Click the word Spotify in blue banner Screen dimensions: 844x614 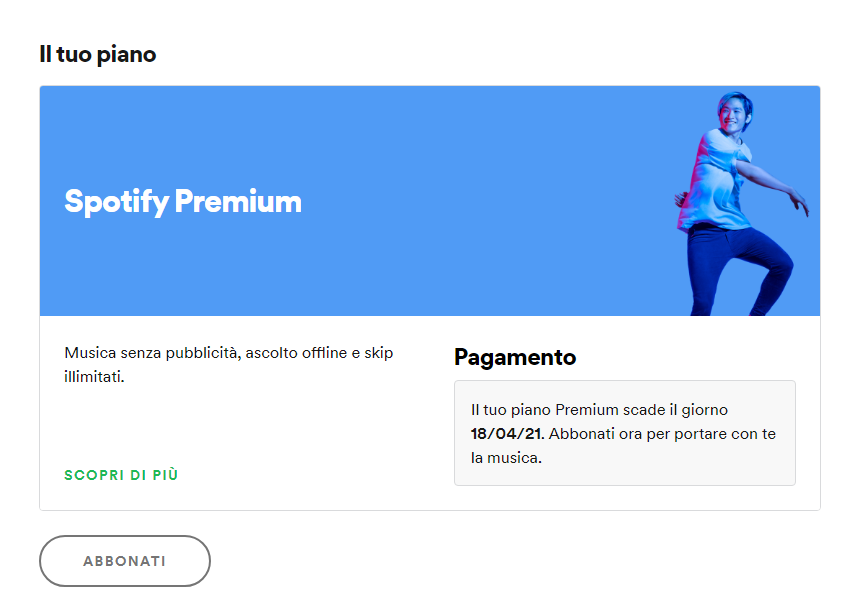[117, 203]
